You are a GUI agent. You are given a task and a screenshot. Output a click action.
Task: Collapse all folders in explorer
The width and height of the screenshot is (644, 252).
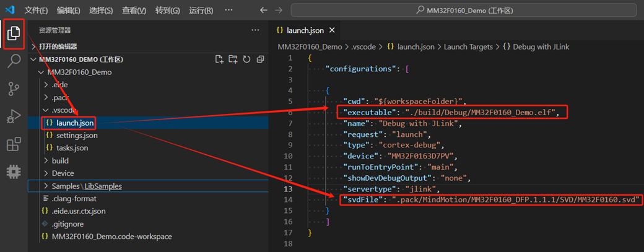point(260,59)
